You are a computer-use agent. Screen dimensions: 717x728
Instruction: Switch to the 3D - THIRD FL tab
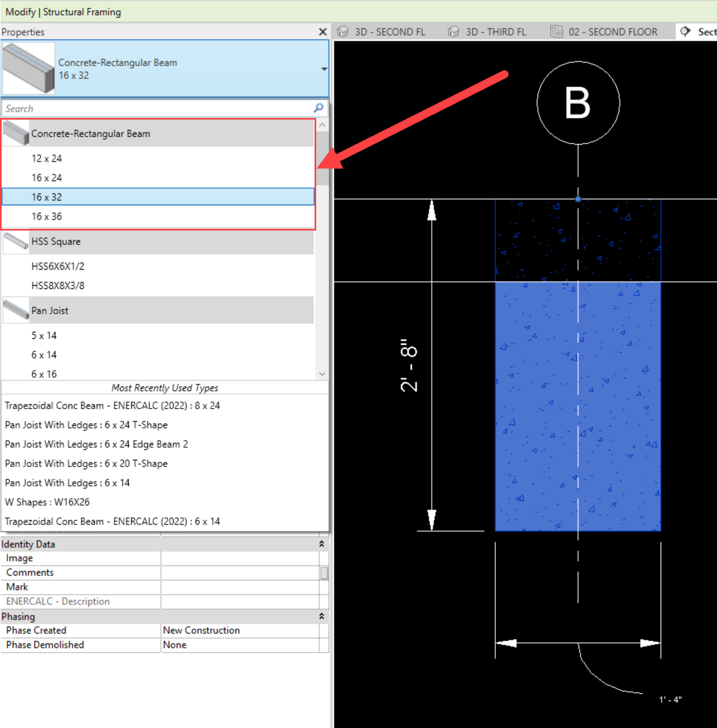tap(495, 32)
